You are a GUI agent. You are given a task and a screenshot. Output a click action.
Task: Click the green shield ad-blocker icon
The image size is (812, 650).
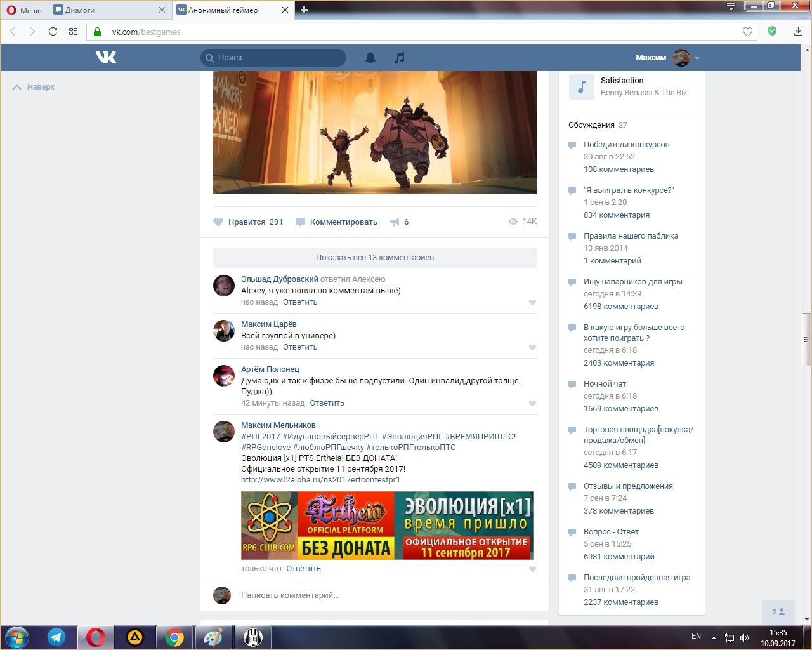pyautogui.click(x=772, y=31)
